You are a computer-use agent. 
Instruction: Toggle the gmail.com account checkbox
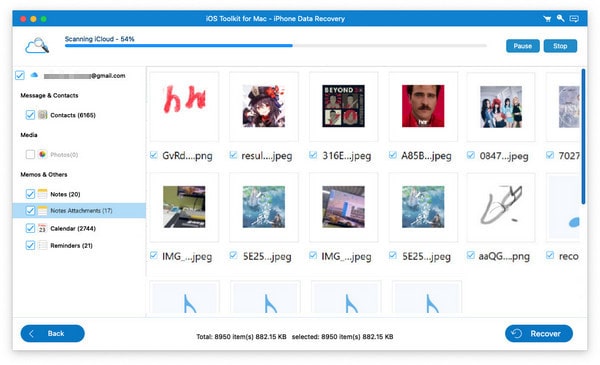pyautogui.click(x=20, y=75)
